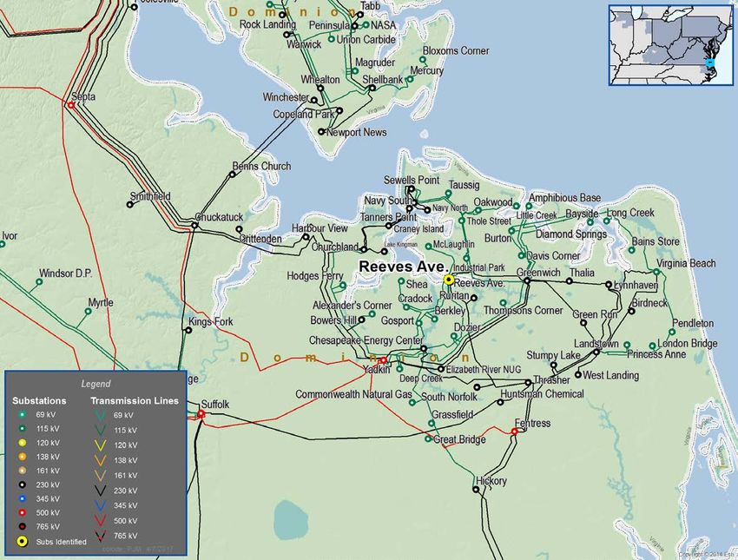Select the 138 kV substation symbol in legend

pos(22,457)
